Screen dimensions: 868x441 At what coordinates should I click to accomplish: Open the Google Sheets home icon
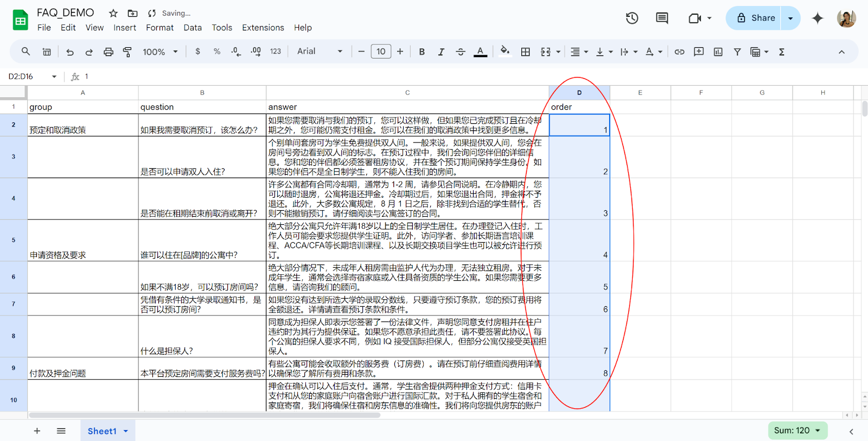[x=20, y=20]
